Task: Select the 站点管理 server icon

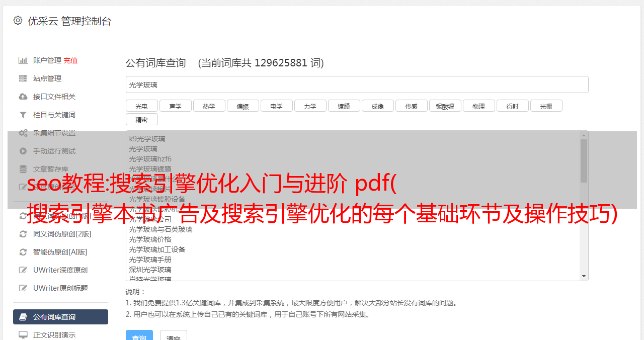Action: click(23, 78)
